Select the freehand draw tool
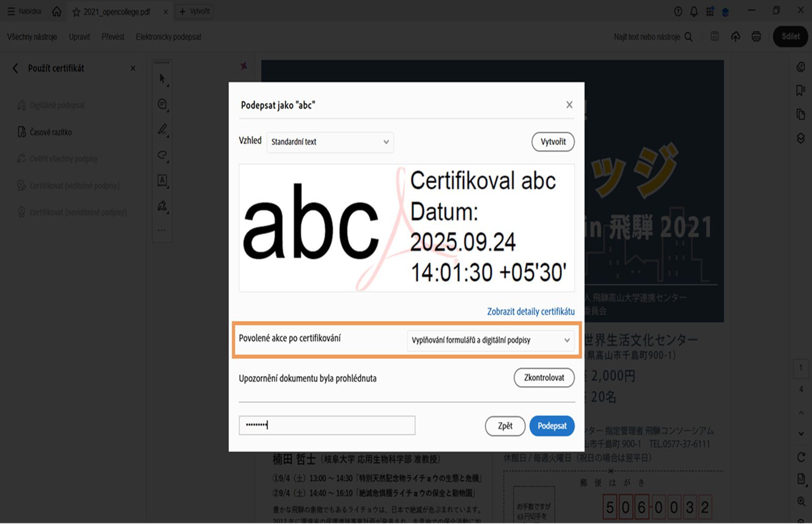Image resolution: width=812 pixels, height=524 pixels. click(161, 156)
